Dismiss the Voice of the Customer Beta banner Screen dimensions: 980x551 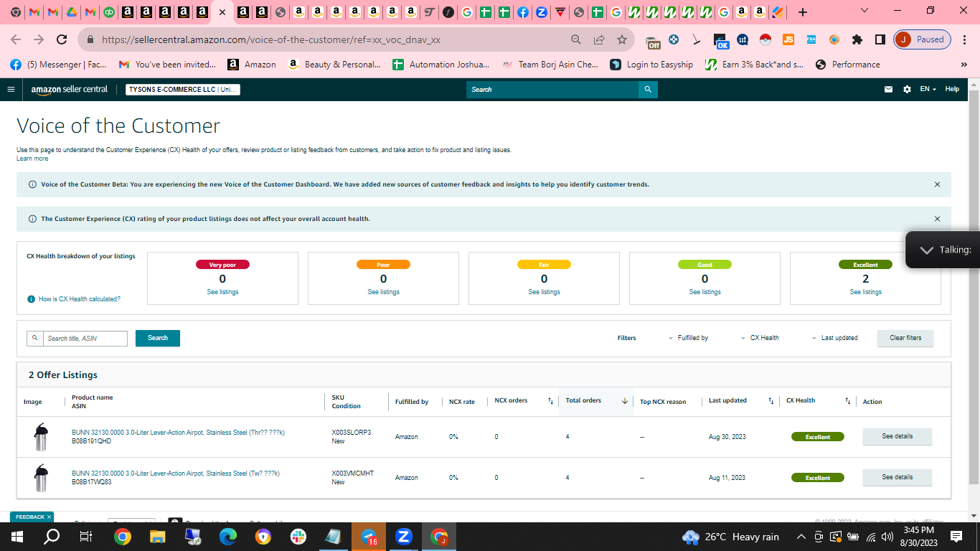click(x=937, y=184)
